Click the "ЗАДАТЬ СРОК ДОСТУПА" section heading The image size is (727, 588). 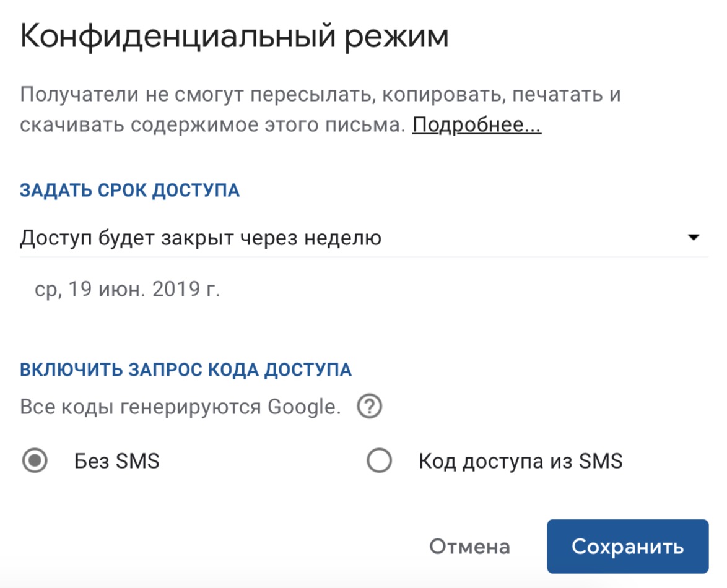(130, 190)
